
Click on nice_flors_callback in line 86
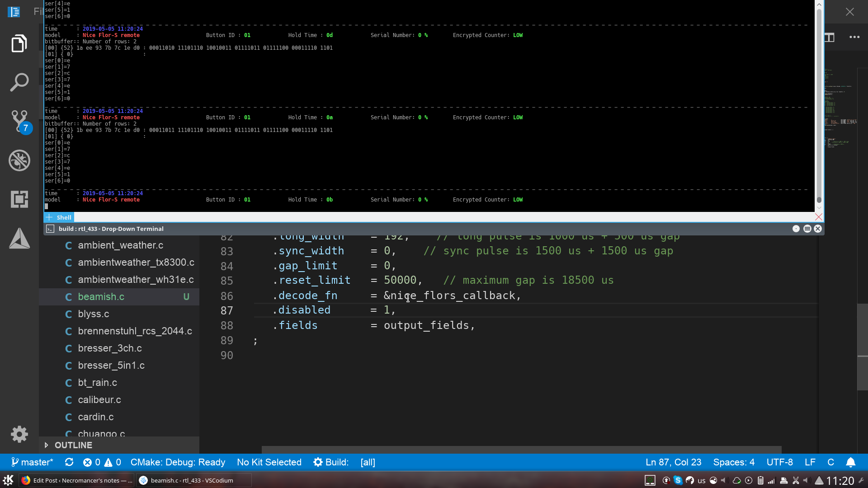453,296
